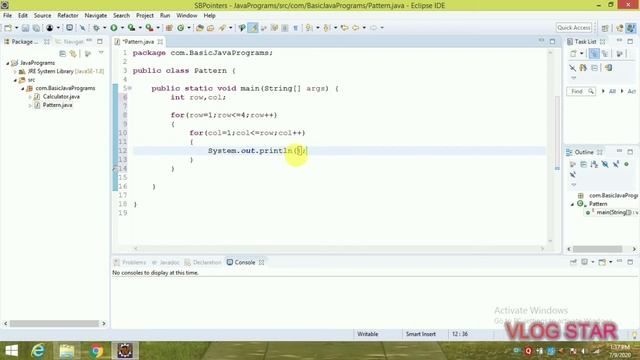640x360 pixels.
Task: Click Last Edit Location icon
Action: tap(344, 28)
